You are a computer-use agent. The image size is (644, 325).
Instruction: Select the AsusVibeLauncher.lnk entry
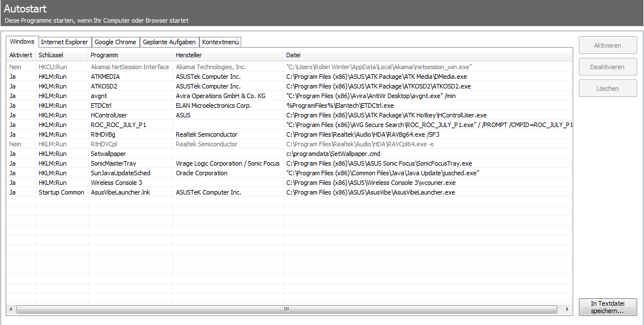pos(289,192)
